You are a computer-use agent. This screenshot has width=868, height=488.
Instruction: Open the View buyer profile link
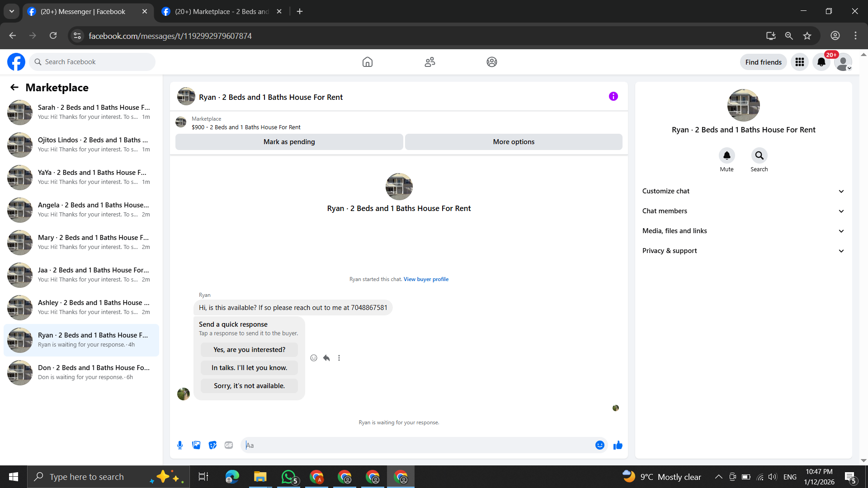426,279
